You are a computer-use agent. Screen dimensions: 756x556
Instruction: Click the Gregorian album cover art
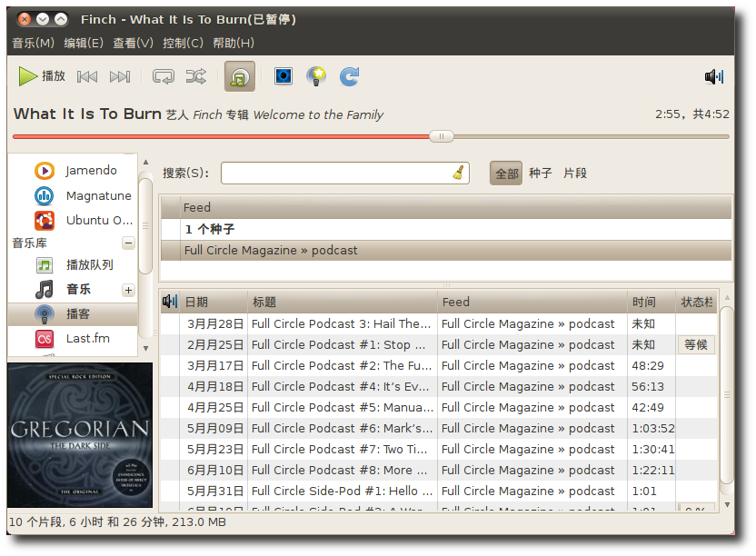click(80, 435)
